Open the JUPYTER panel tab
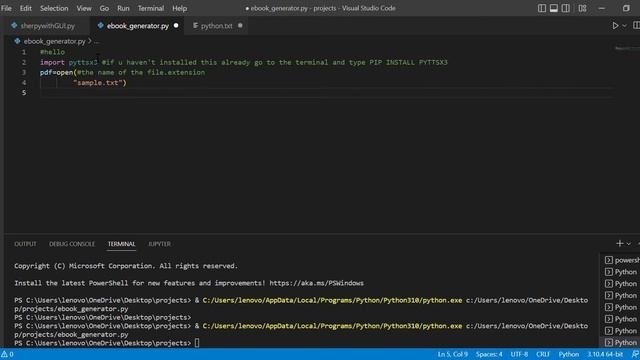Screen dimensions: 640x360 tap(159, 244)
